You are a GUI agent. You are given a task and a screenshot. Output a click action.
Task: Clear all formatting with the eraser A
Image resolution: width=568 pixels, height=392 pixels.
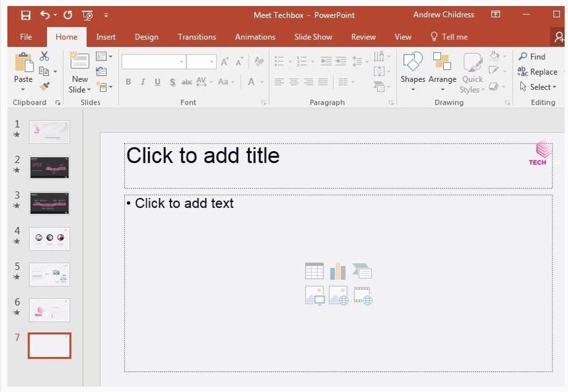click(x=258, y=61)
